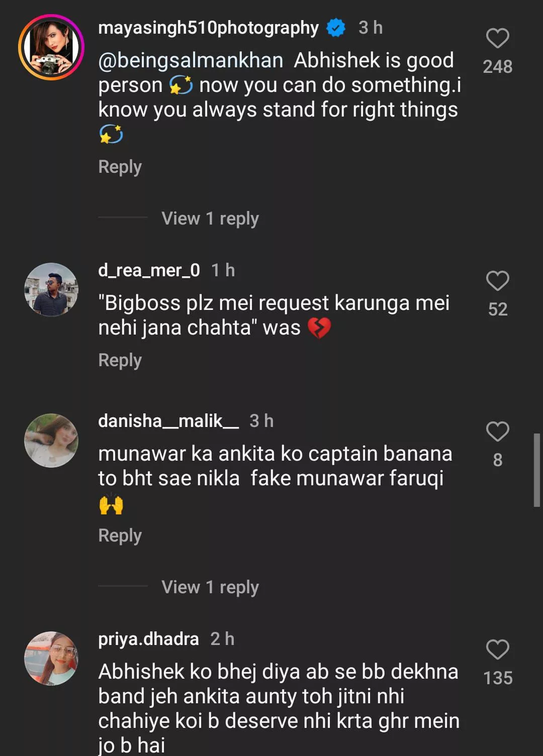Reply to d_rea_mer_0's comment
Viewport: 543px width, 756px height.
pyautogui.click(x=120, y=360)
